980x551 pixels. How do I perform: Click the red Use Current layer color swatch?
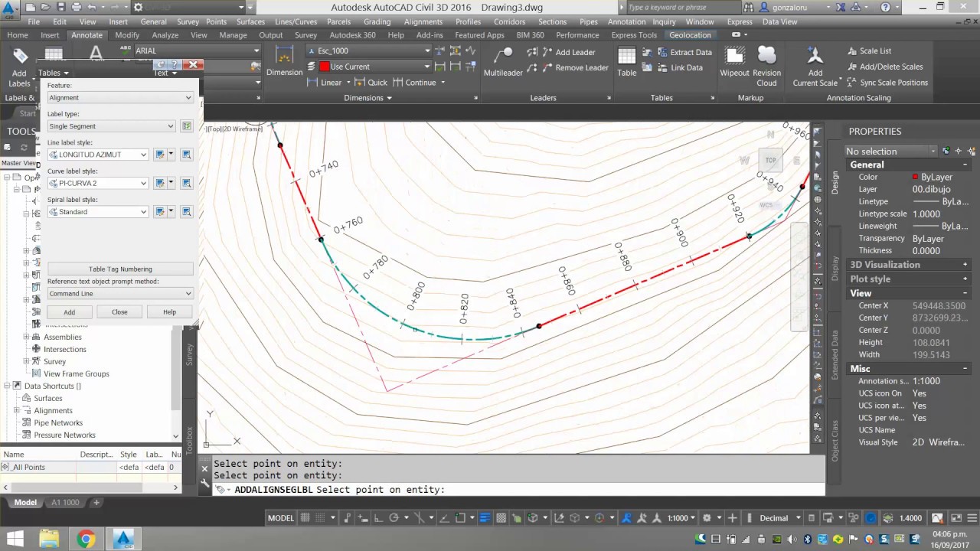(325, 67)
